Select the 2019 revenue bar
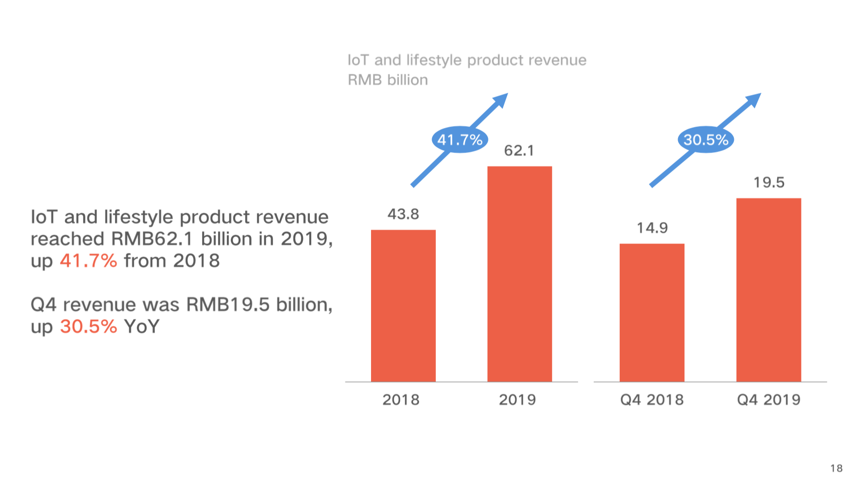This screenshot has width=868, height=486. pos(519,274)
